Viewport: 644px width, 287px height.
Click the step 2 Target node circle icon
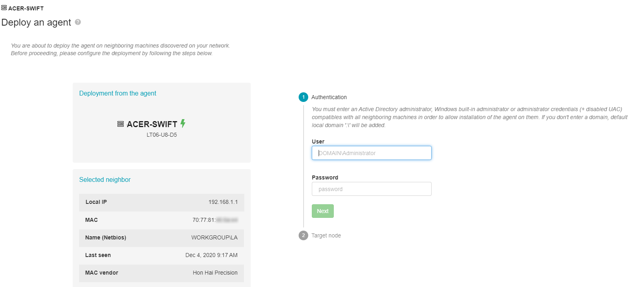(x=303, y=235)
